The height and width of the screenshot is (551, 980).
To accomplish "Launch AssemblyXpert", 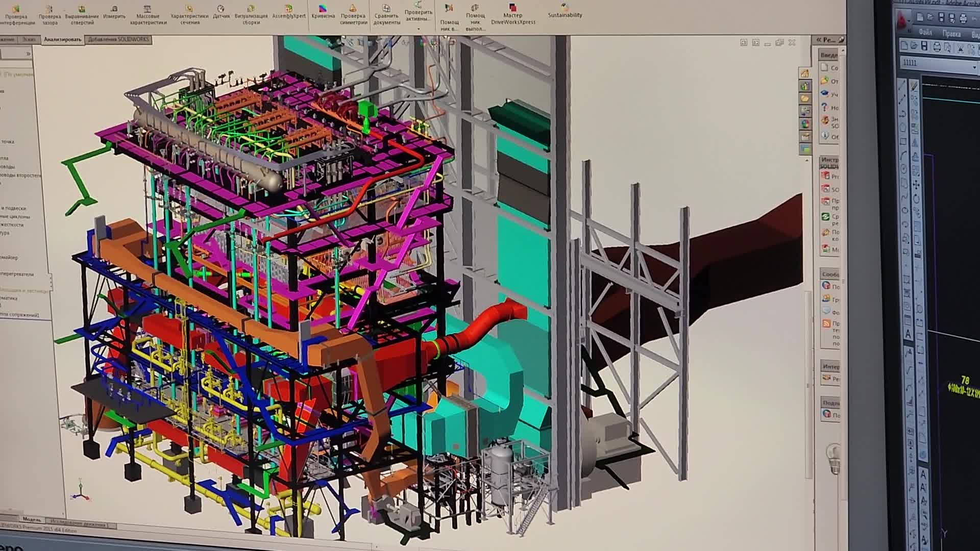I will (289, 12).
